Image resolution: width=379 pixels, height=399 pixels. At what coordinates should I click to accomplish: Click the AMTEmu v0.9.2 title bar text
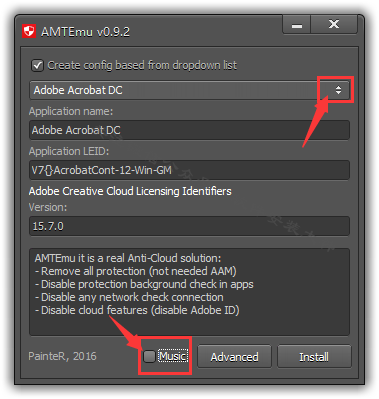point(85,32)
